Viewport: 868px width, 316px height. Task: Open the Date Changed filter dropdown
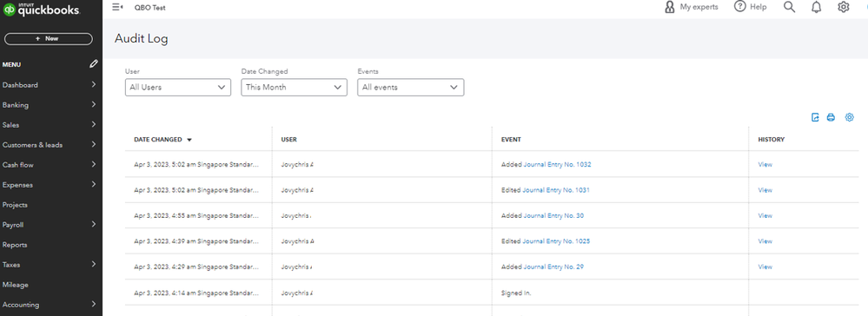pos(294,88)
